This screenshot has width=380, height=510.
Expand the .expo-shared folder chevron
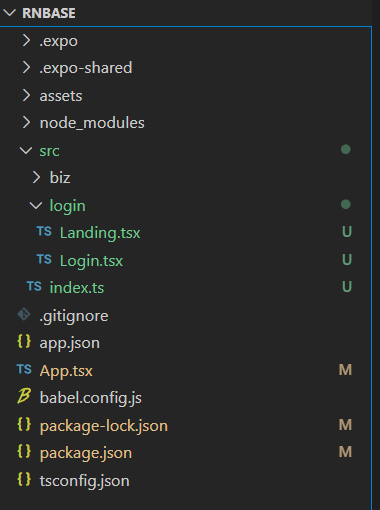(26, 68)
